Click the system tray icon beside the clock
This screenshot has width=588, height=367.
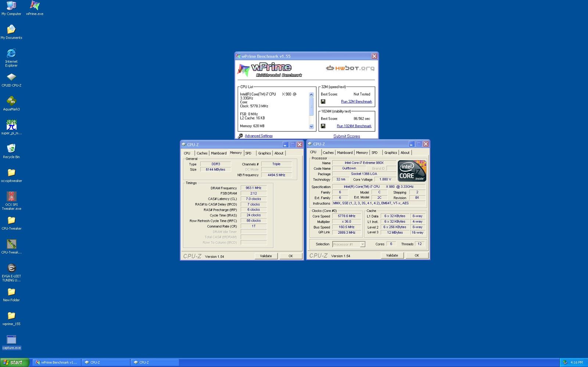pos(565,363)
